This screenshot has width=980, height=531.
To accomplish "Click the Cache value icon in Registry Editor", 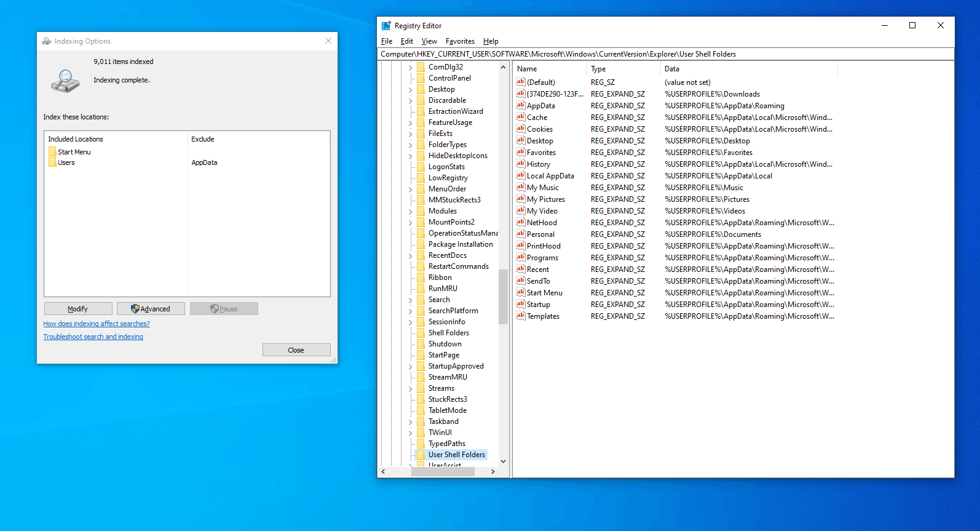I will click(x=521, y=117).
